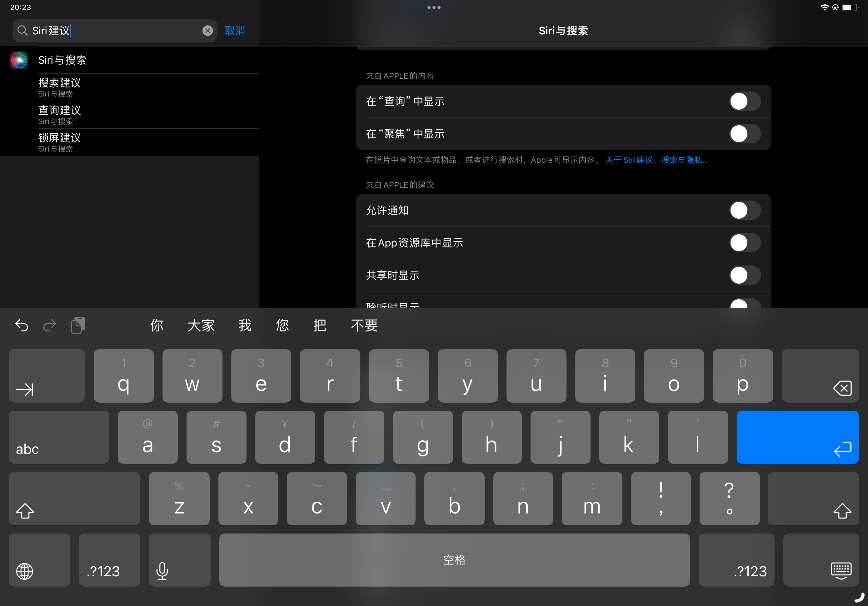Tap the left .?123 symbols key
Image resolution: width=868 pixels, height=606 pixels.
[x=110, y=560]
